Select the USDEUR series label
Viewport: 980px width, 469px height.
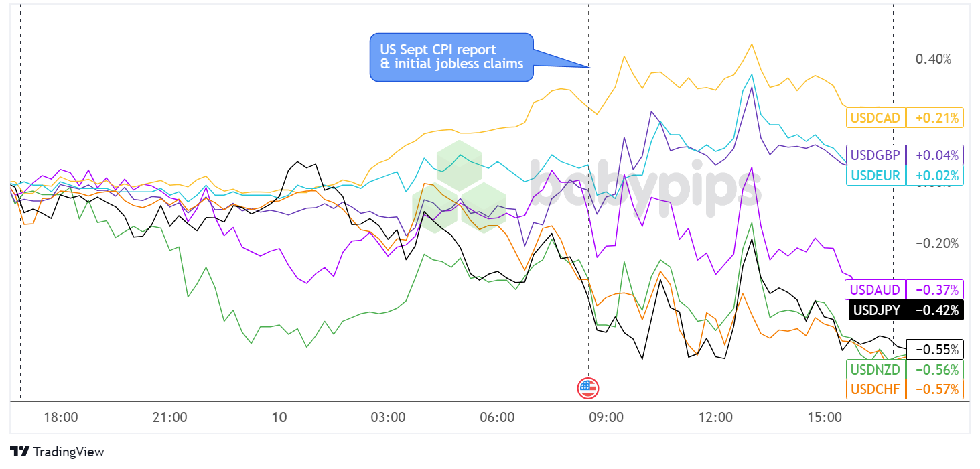[876, 176]
